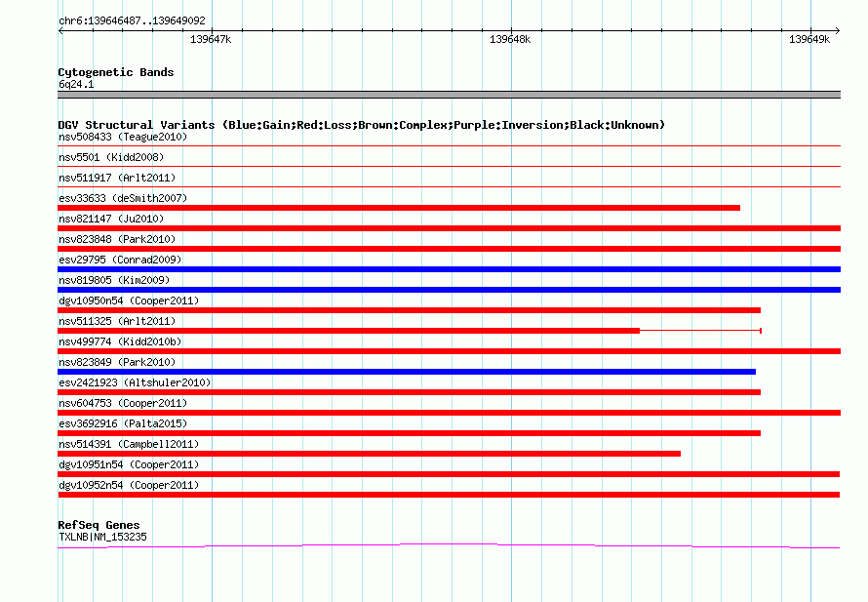Open the nsv514391 (Campbell2011) label
The image size is (868, 602).
pyautogui.click(x=129, y=444)
